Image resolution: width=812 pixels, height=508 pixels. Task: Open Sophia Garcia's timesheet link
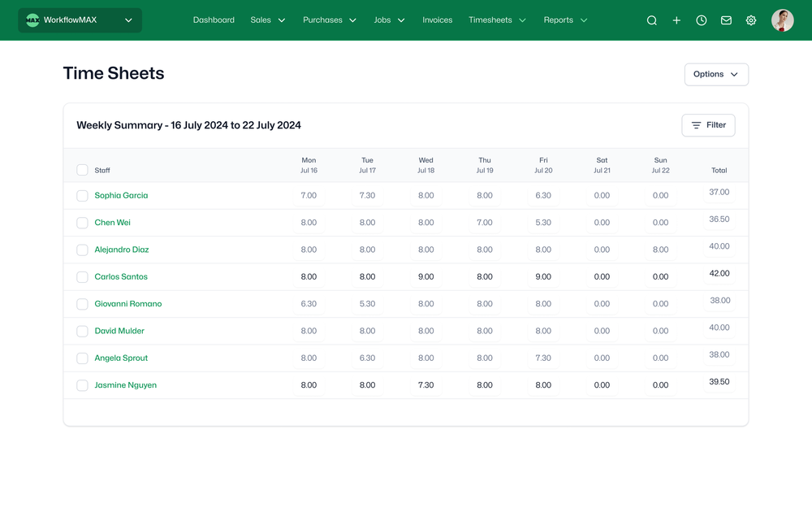pyautogui.click(x=121, y=195)
